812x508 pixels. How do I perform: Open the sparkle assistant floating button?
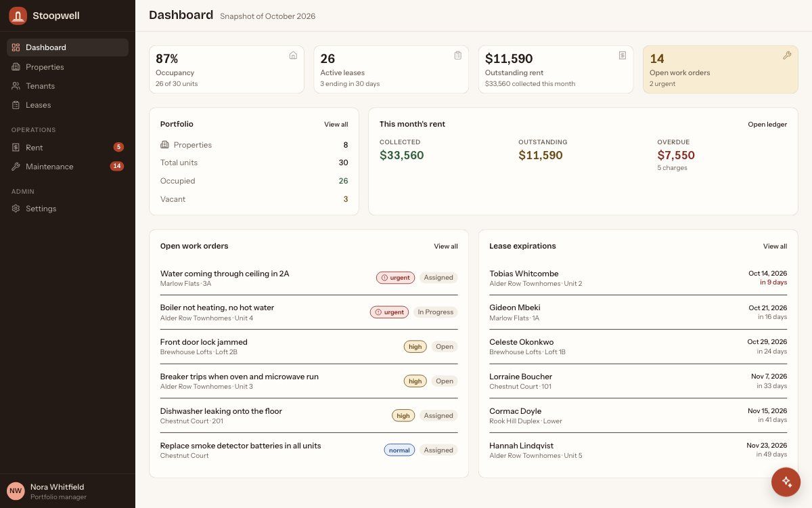click(786, 482)
